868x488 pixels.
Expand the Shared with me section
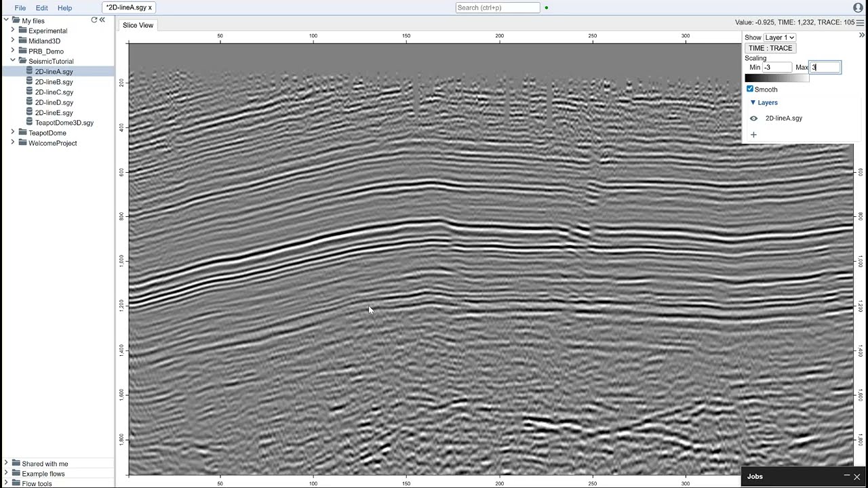pos(6,464)
